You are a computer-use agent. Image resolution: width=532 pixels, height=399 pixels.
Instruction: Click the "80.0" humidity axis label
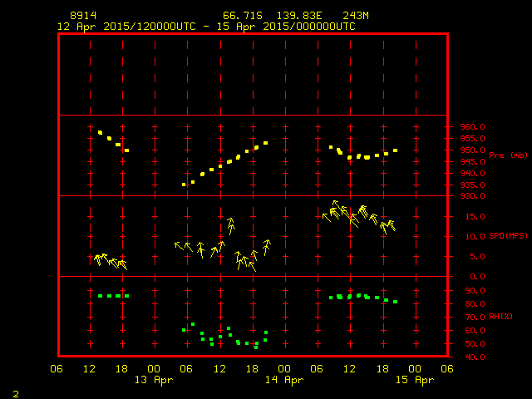coord(475,304)
